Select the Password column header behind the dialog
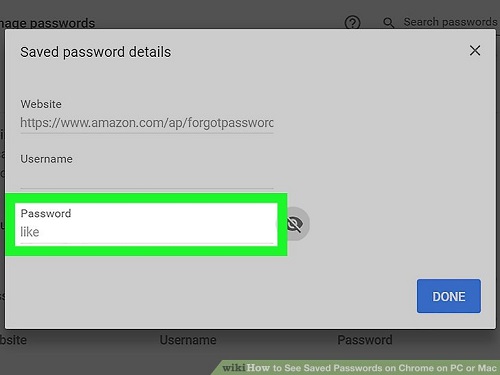 coord(365,340)
